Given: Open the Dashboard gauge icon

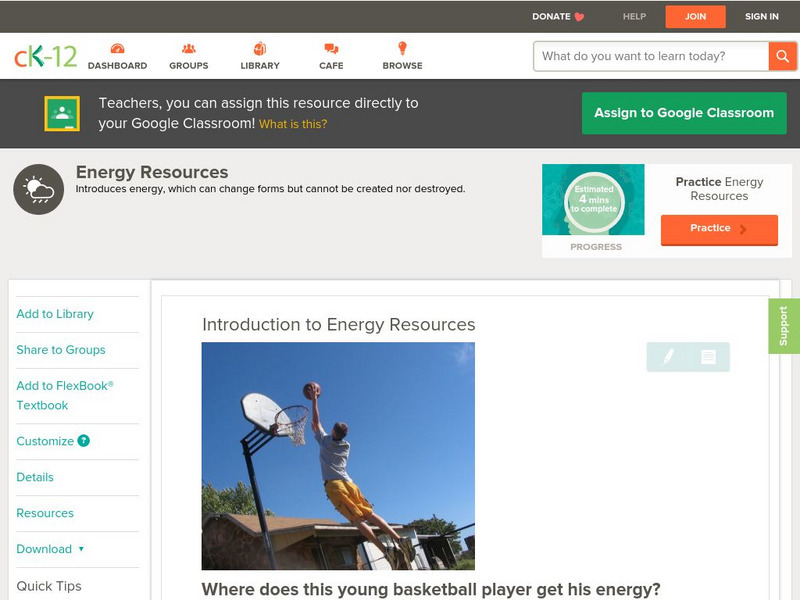Looking at the screenshot, I should 117,48.
